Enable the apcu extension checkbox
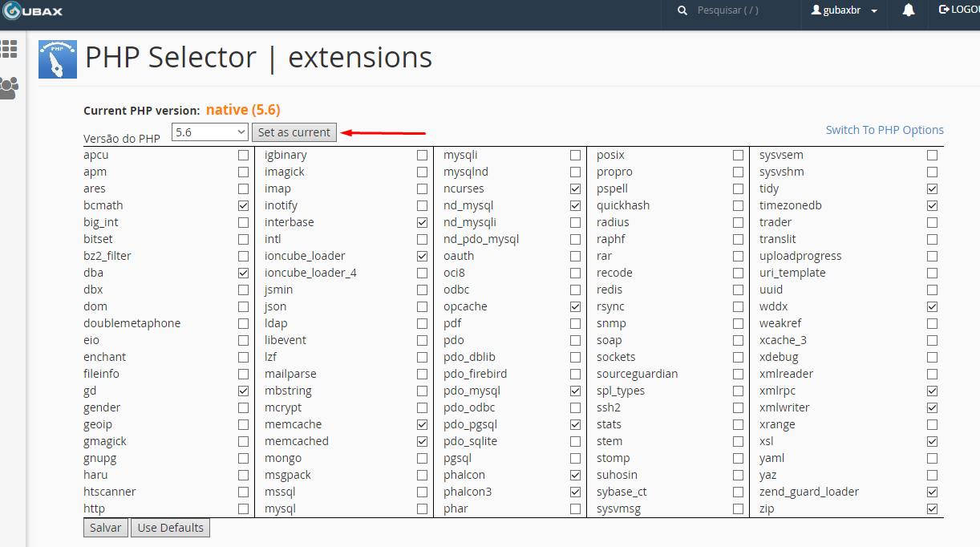Screen dimensions: 980x547 pyautogui.click(x=243, y=156)
